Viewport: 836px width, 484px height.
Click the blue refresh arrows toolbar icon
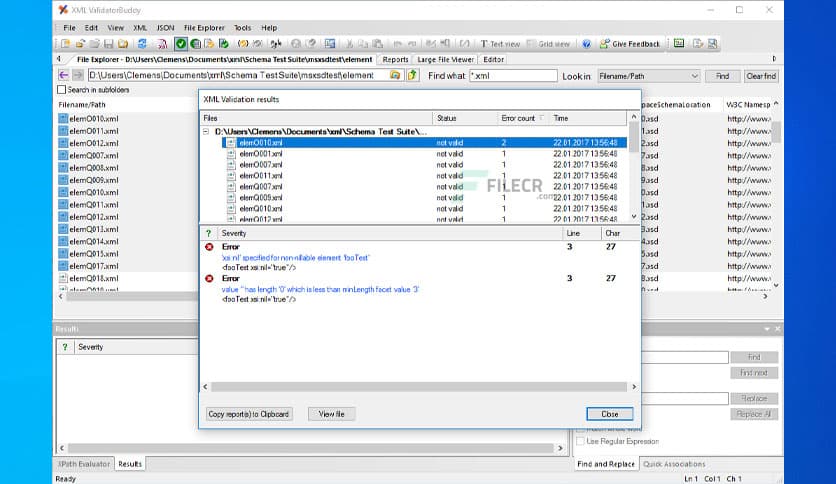(142, 44)
